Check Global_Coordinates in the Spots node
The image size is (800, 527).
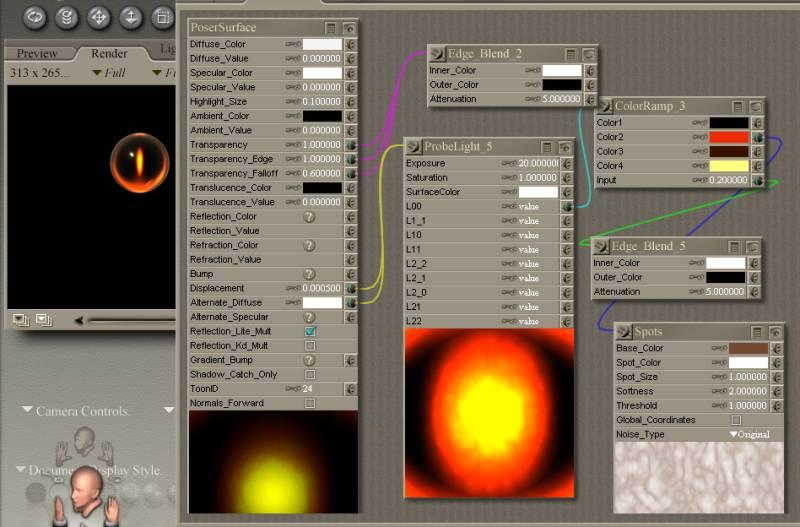click(736, 420)
